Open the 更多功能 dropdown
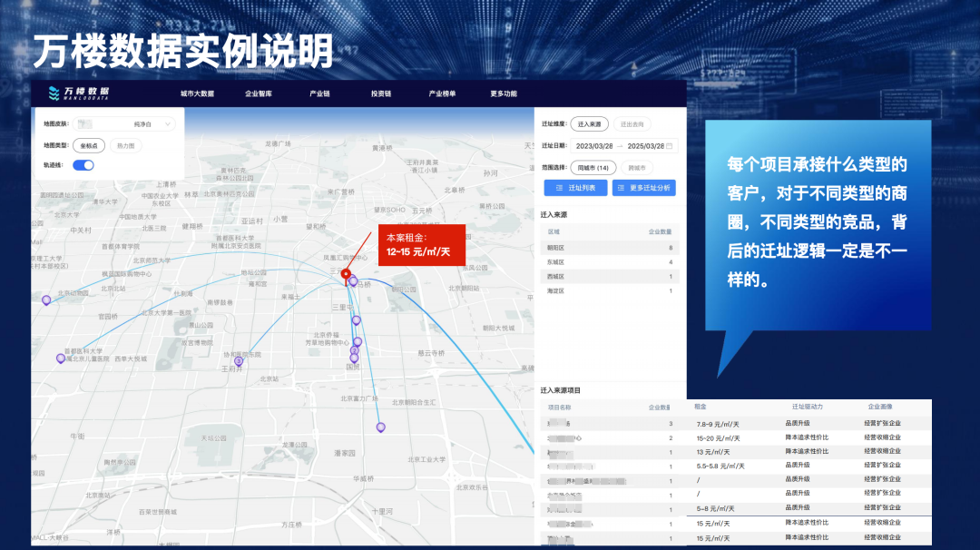This screenshot has height=550, width=980. [502, 93]
